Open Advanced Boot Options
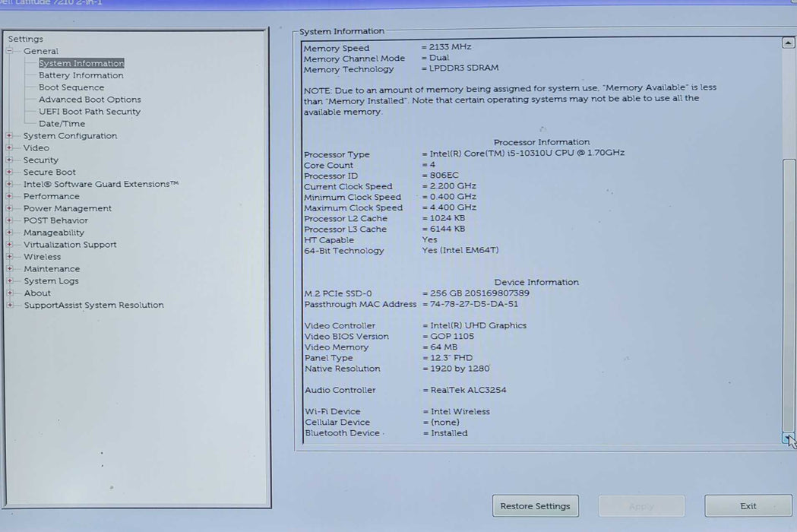The height and width of the screenshot is (532, 797). [90, 100]
